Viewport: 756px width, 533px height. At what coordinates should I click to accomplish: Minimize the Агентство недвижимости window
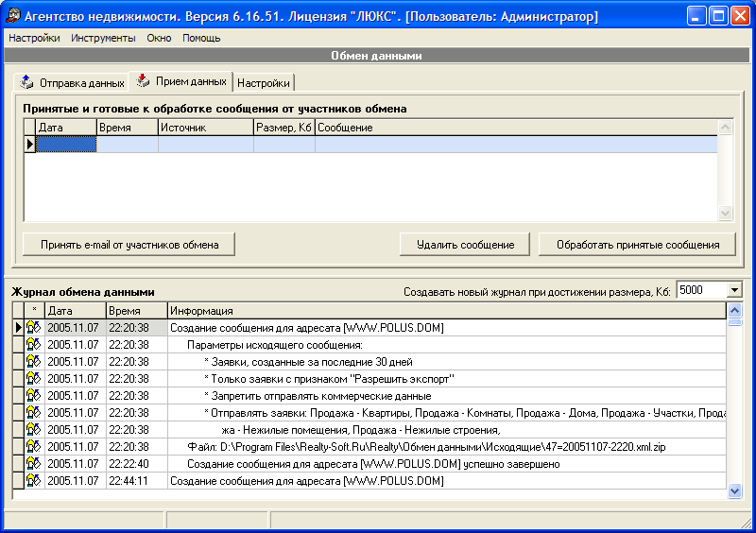click(696, 16)
